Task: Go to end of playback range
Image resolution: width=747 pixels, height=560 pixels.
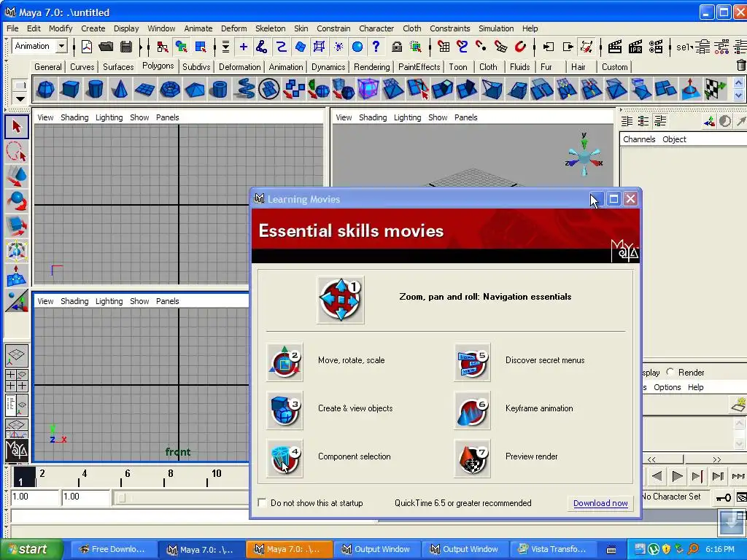Action: tap(738, 475)
